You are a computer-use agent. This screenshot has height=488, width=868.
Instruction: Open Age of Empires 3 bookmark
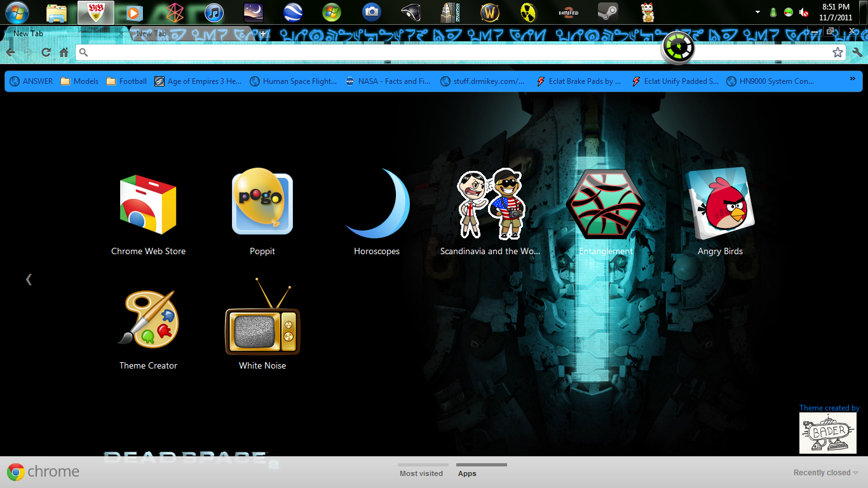198,81
